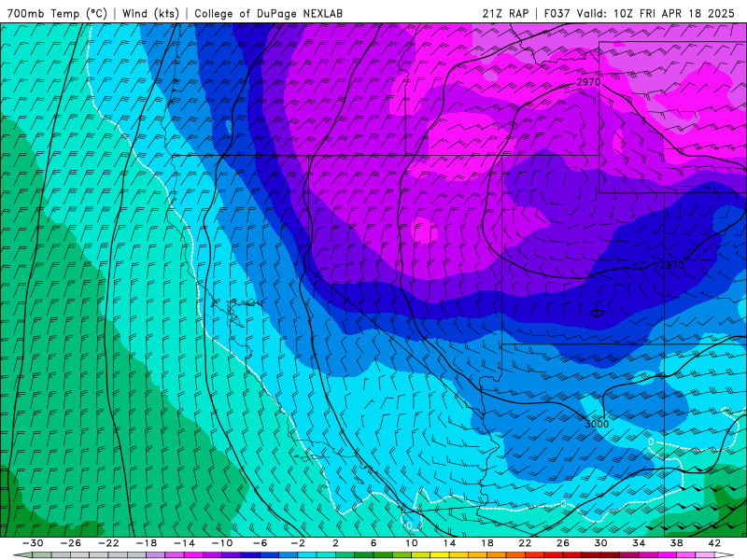Select the "30" temperature legend value

pyautogui.click(x=600, y=543)
